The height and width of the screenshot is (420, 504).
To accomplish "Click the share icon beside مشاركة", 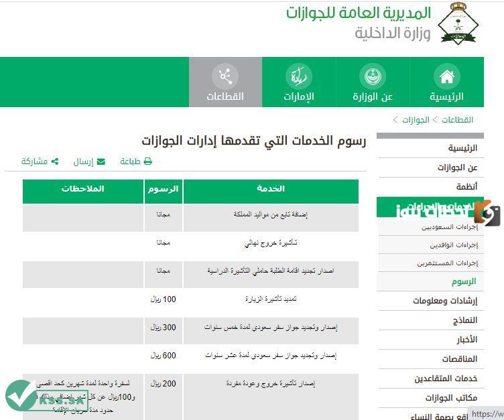I will 55,161.
